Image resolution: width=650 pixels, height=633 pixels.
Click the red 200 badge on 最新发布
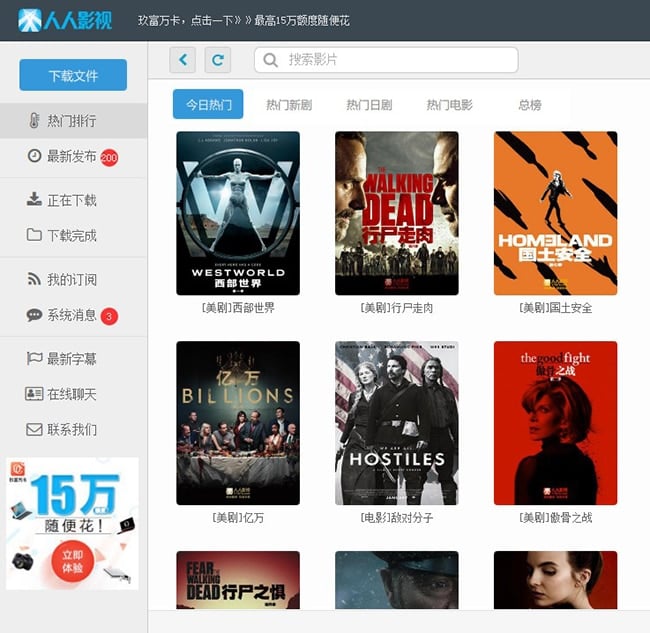coord(109,158)
